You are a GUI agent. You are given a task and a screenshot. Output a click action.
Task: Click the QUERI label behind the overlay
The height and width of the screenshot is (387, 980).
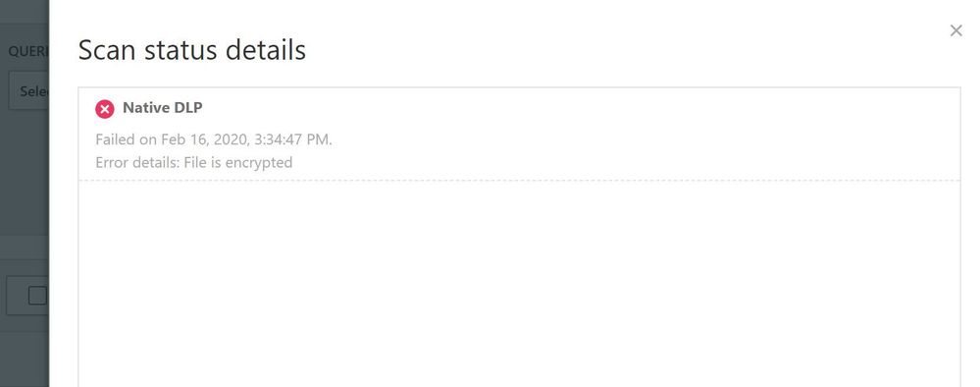(x=28, y=51)
